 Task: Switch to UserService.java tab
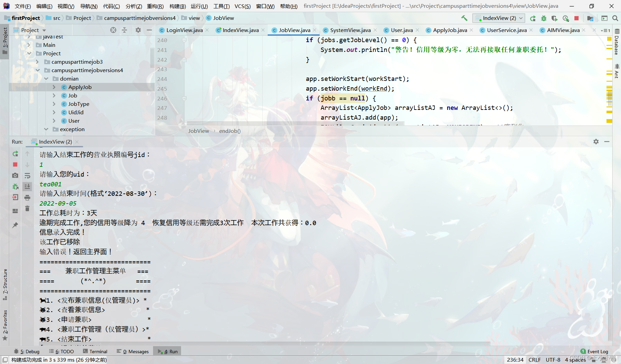click(x=507, y=30)
